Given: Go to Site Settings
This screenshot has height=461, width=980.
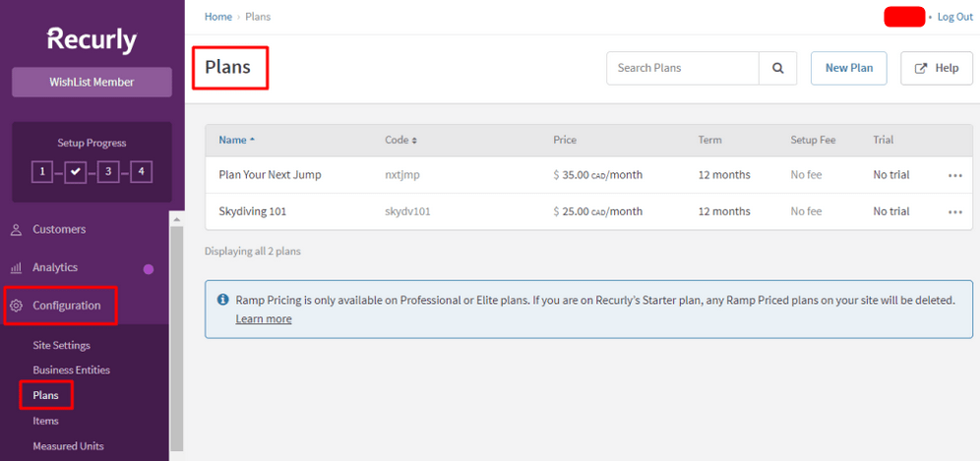Looking at the screenshot, I should [x=61, y=345].
